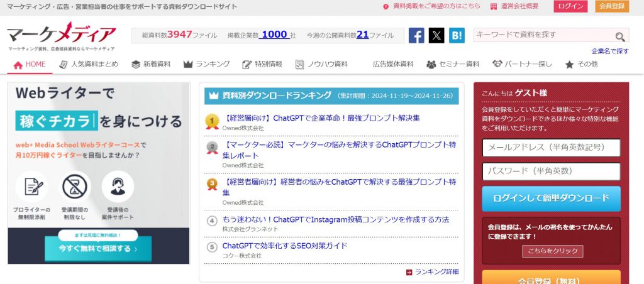Viewport: 644px width, 284px height.
Task: Click the マーケメディア site logo
Action: 62,35
